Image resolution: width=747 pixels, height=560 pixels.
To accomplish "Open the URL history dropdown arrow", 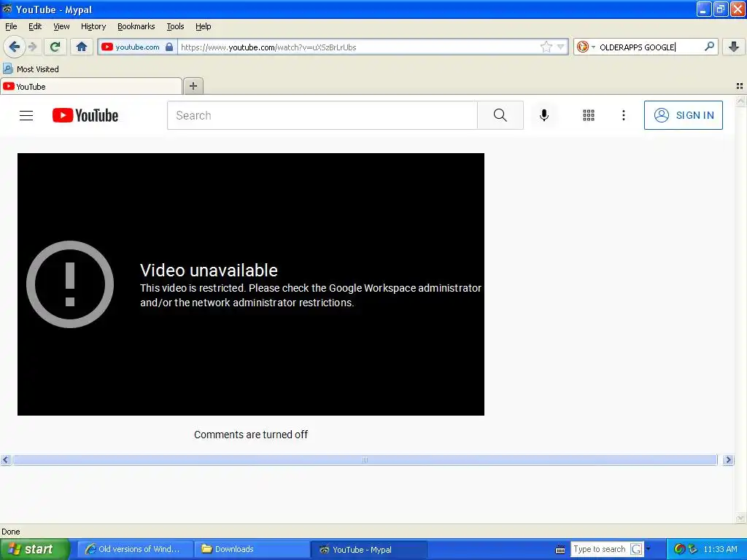I will [561, 47].
